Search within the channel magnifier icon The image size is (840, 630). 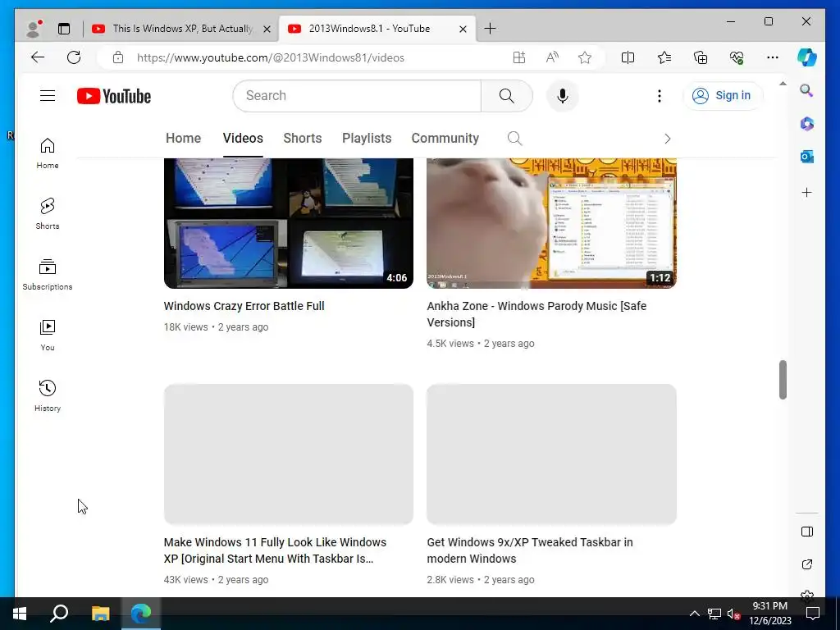(514, 138)
